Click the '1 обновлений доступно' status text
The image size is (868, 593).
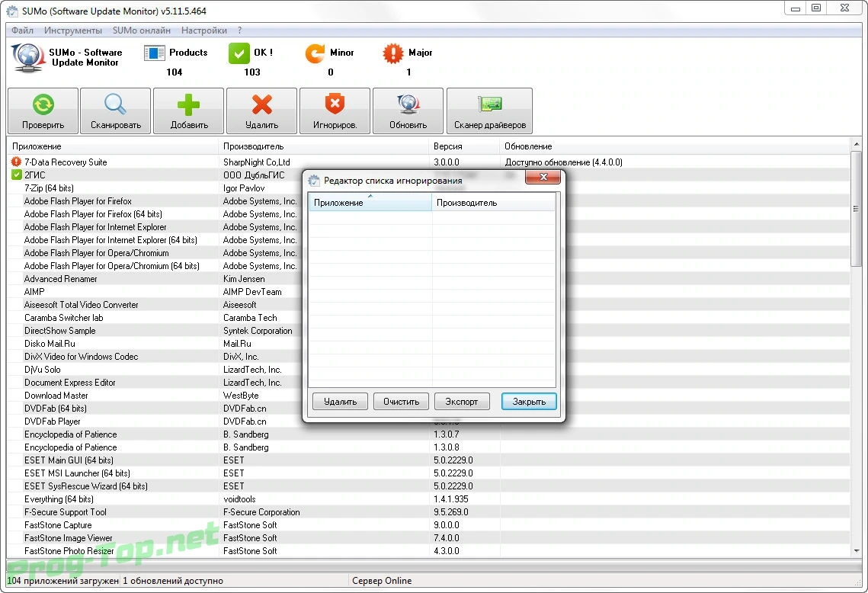point(173,580)
